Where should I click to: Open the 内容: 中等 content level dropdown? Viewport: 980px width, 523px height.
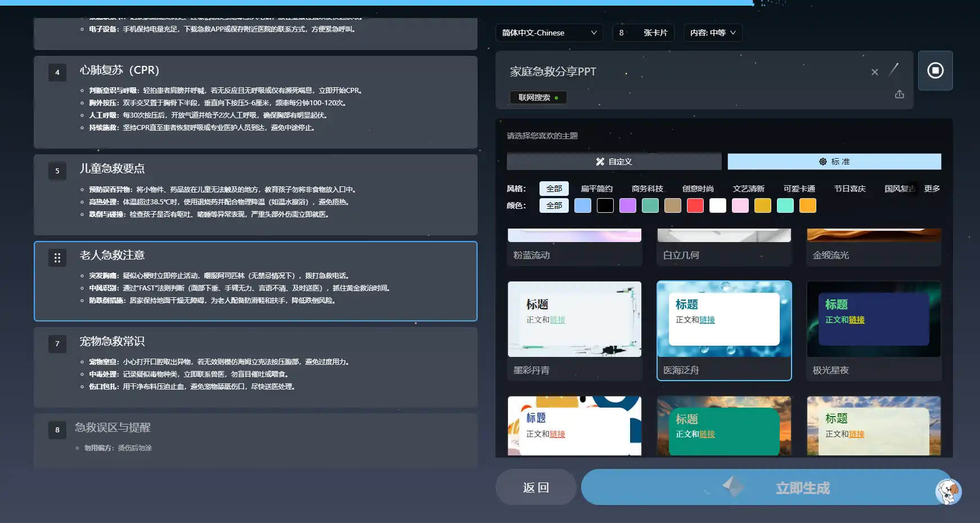(x=712, y=33)
